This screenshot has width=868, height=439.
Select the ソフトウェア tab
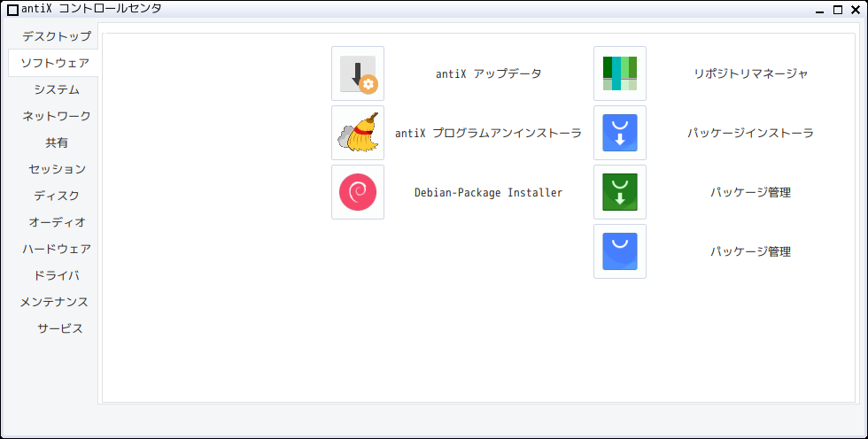point(54,63)
